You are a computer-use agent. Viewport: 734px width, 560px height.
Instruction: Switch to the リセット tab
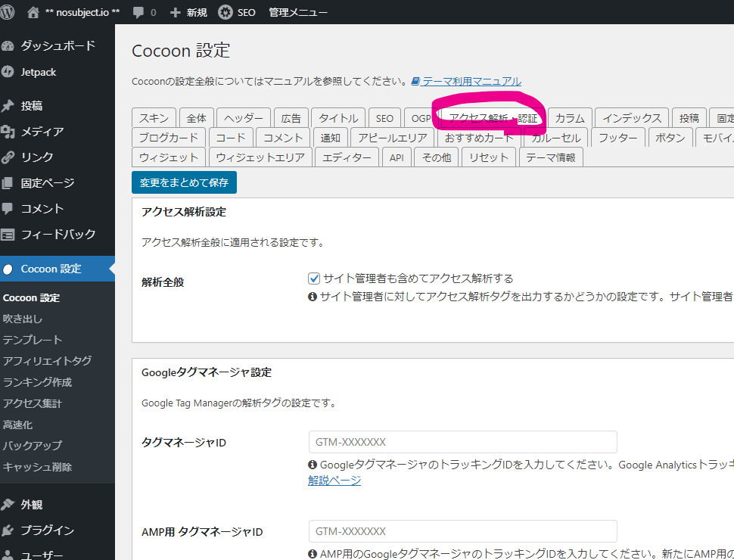489,157
